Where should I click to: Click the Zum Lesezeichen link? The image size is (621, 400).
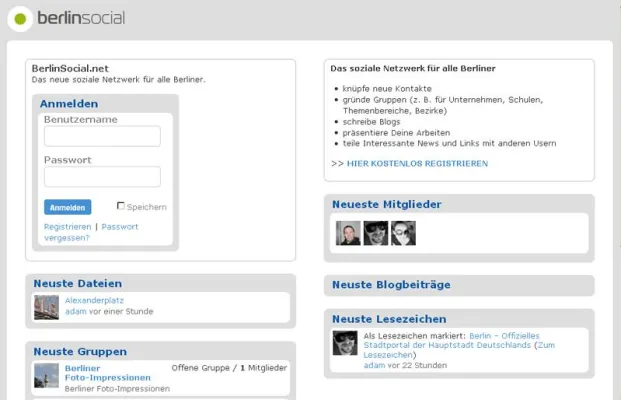click(x=549, y=345)
